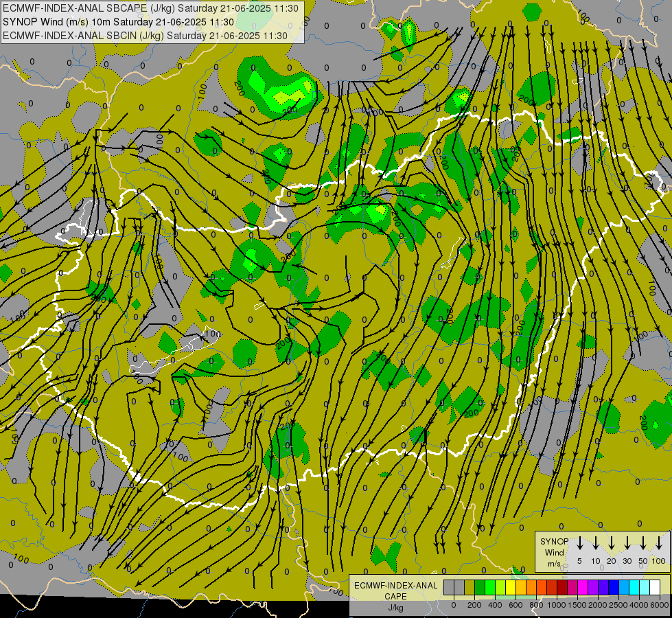
Task: Pick the yellow-green swatch right of 400 tick
Action: 500,587
